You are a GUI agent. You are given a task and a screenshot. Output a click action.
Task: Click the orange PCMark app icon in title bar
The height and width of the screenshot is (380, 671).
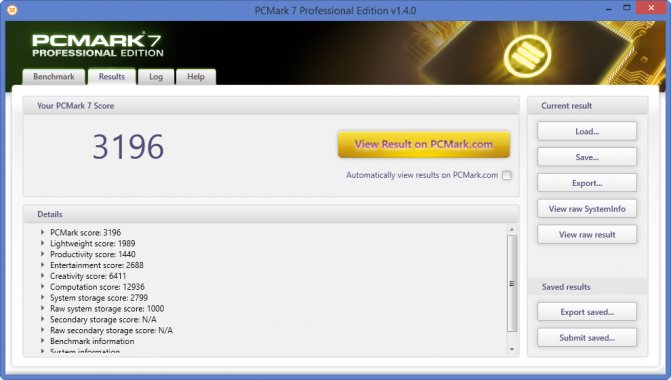[x=12, y=10]
